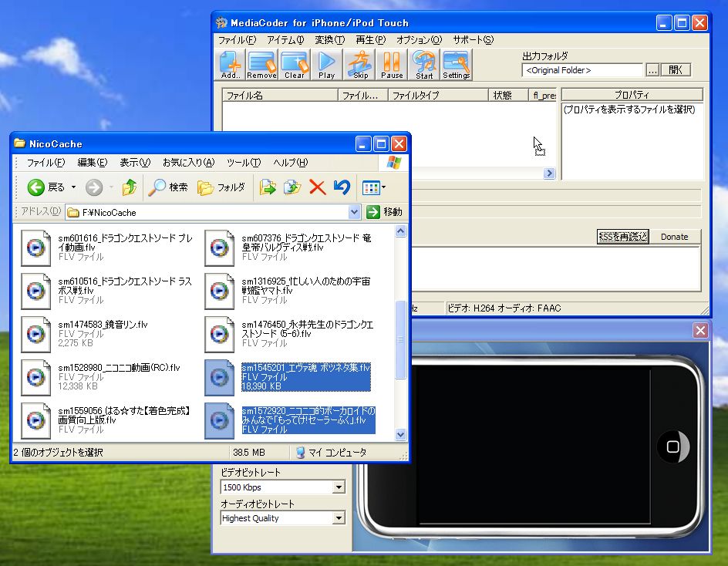Open the サポート(S) menu in MediaCoder
Image resolution: width=728 pixels, height=566 pixels.
[x=473, y=40]
